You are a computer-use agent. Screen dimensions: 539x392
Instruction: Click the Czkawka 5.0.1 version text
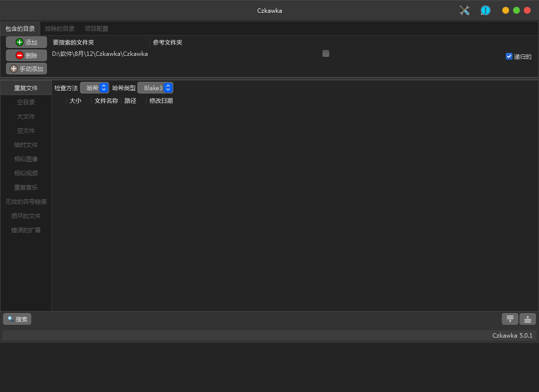point(512,336)
